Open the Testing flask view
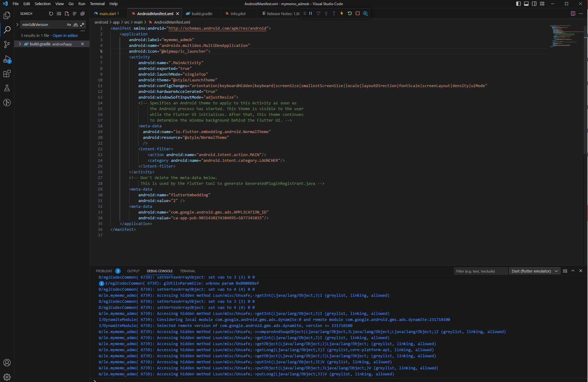The image size is (588, 382). click(7, 88)
